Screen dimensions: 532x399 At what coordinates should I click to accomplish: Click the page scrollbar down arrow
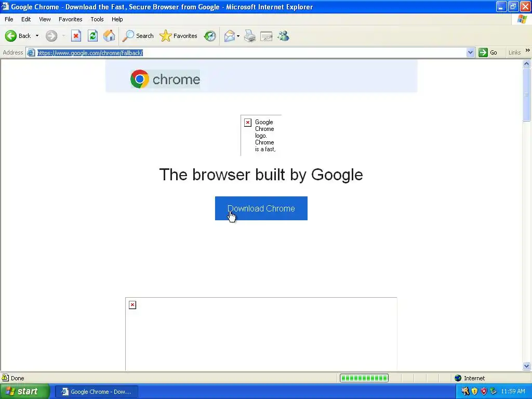[x=527, y=366]
